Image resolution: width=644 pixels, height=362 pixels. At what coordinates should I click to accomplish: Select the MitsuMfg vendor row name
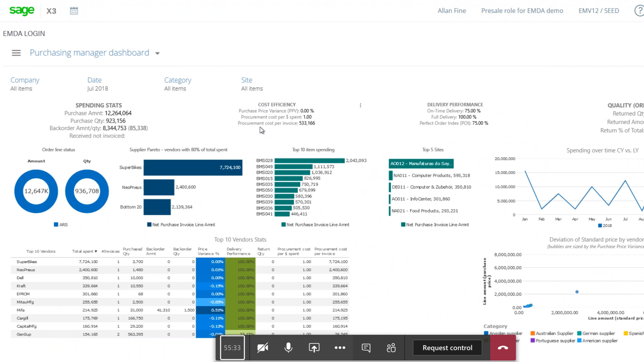pyautogui.click(x=25, y=302)
